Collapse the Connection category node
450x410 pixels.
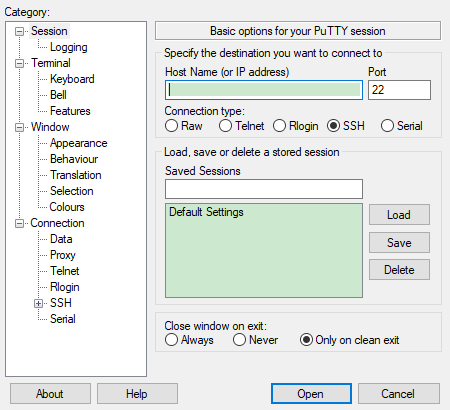tap(20, 223)
